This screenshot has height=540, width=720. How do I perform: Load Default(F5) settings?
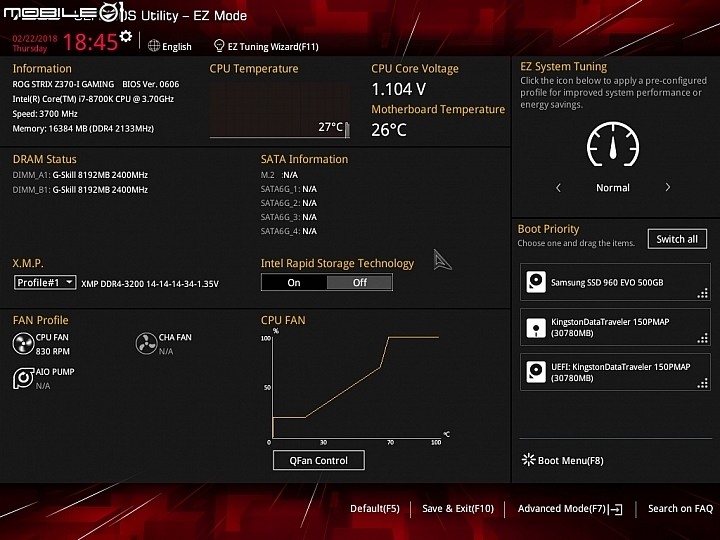pyautogui.click(x=375, y=508)
